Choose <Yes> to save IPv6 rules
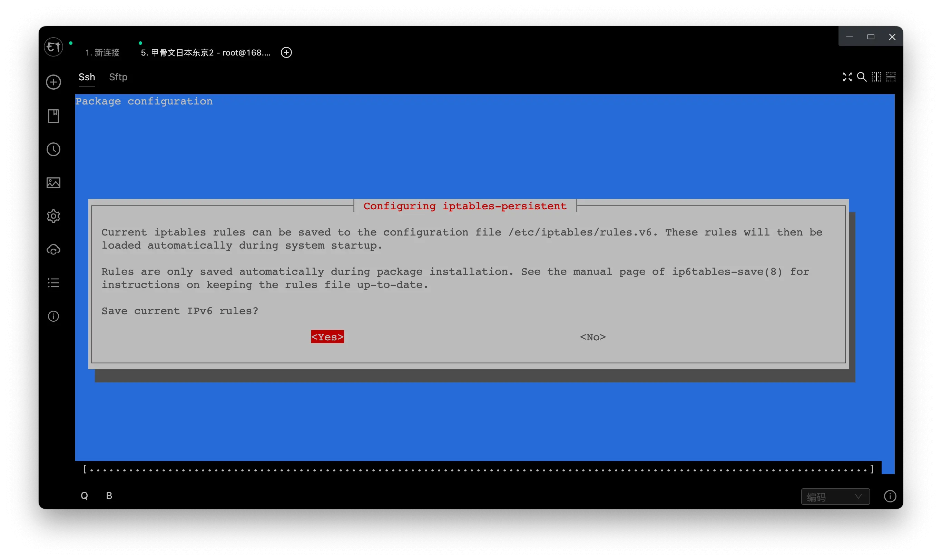 pyautogui.click(x=327, y=337)
